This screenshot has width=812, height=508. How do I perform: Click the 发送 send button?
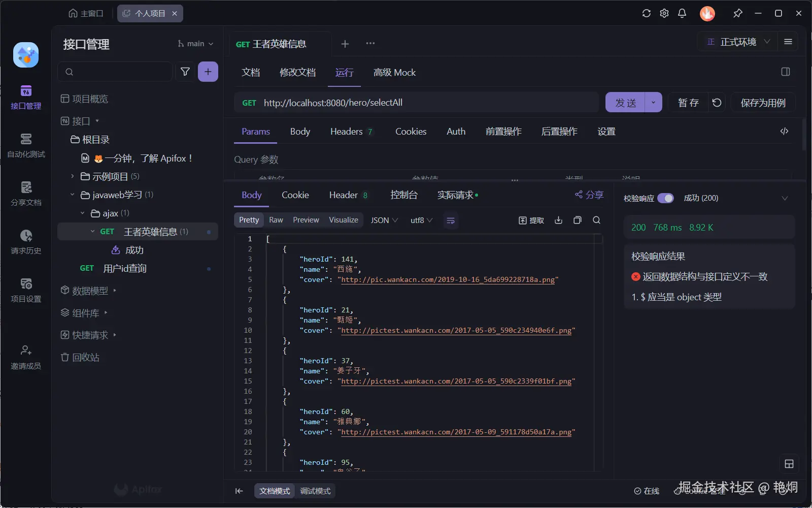625,103
